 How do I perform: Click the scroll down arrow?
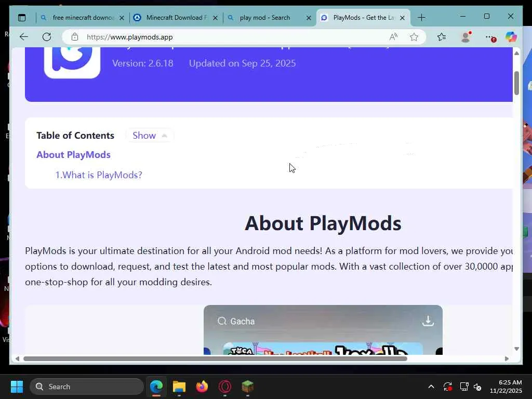coord(517,349)
